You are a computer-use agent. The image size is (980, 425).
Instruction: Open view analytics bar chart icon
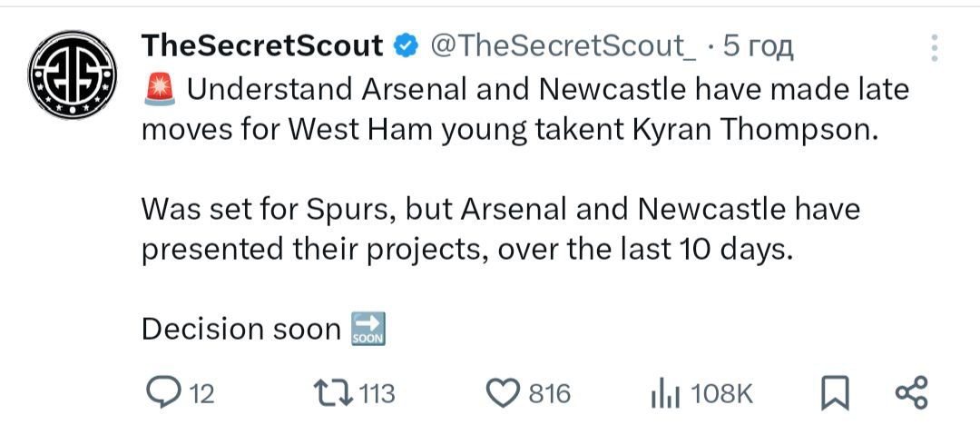click(665, 393)
